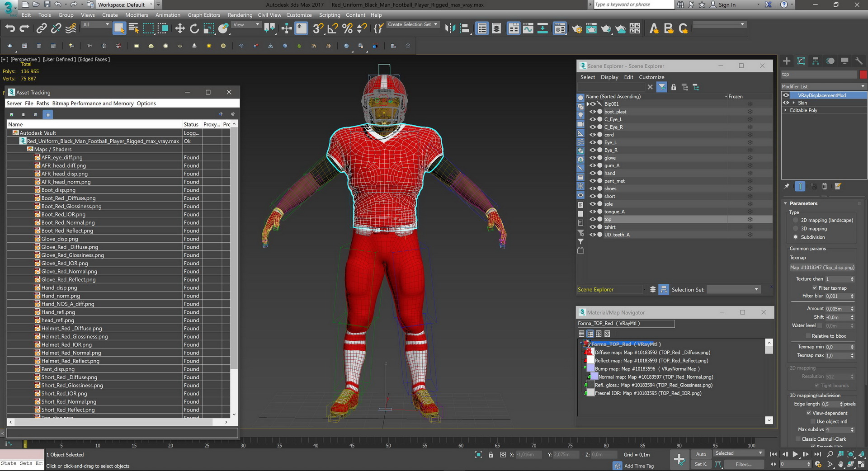Open Select by Name dialog icon

[134, 28]
